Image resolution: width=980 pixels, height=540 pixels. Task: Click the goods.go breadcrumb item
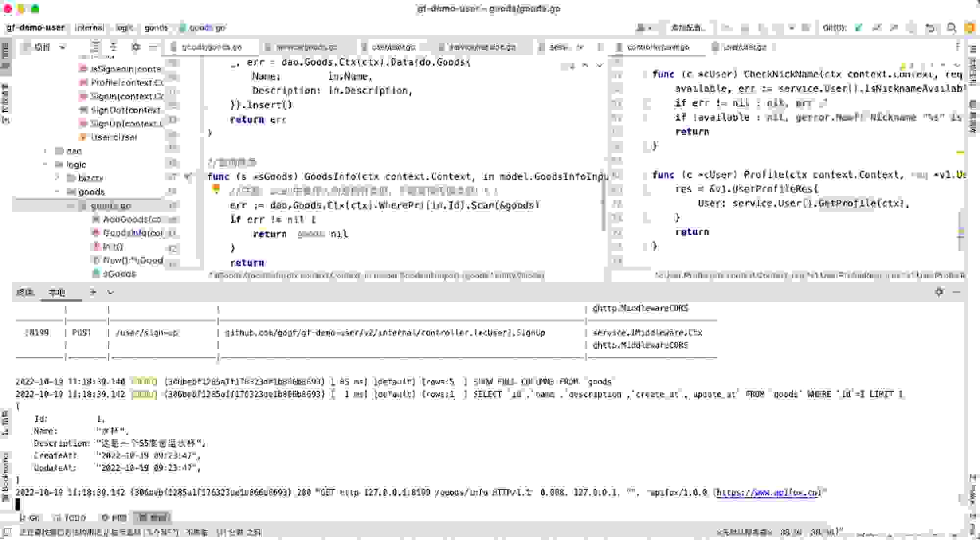(202, 28)
